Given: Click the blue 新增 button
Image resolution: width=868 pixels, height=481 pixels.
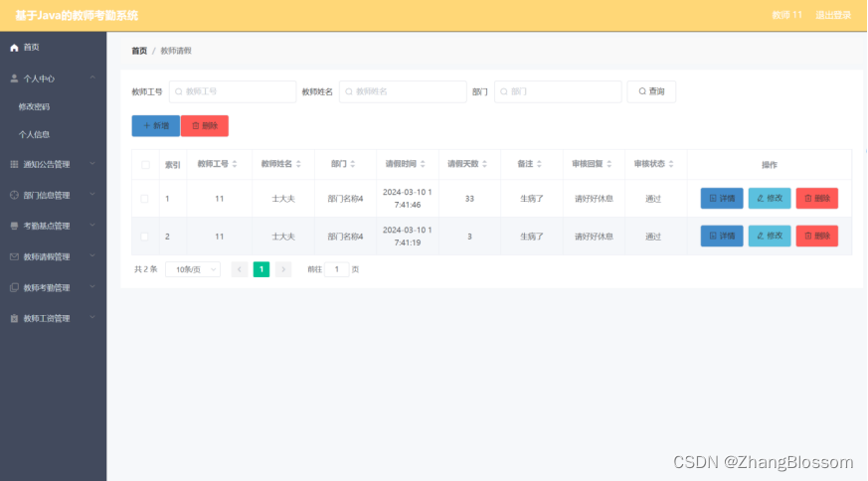Looking at the screenshot, I should click(x=155, y=125).
